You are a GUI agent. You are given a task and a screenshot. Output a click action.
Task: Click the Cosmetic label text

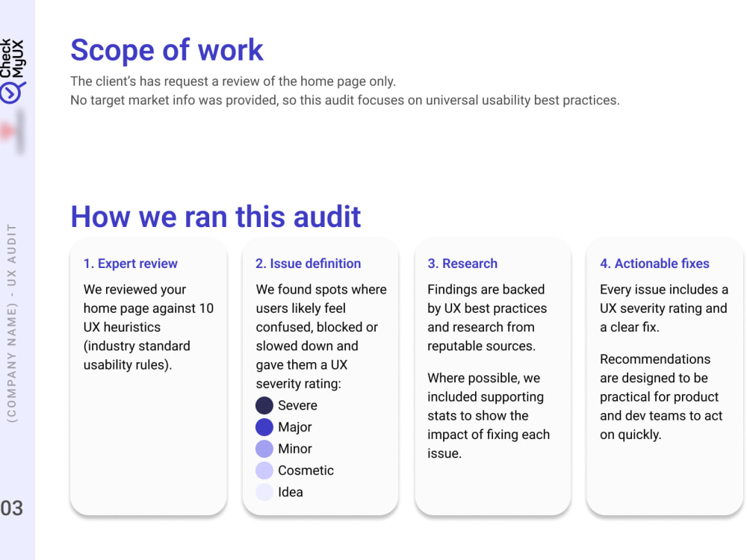tap(306, 470)
